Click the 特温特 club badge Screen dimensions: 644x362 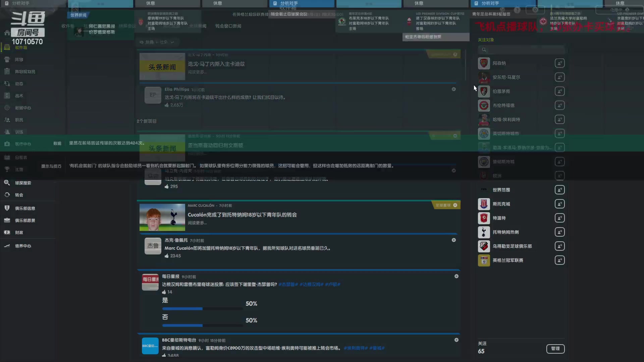point(484,218)
